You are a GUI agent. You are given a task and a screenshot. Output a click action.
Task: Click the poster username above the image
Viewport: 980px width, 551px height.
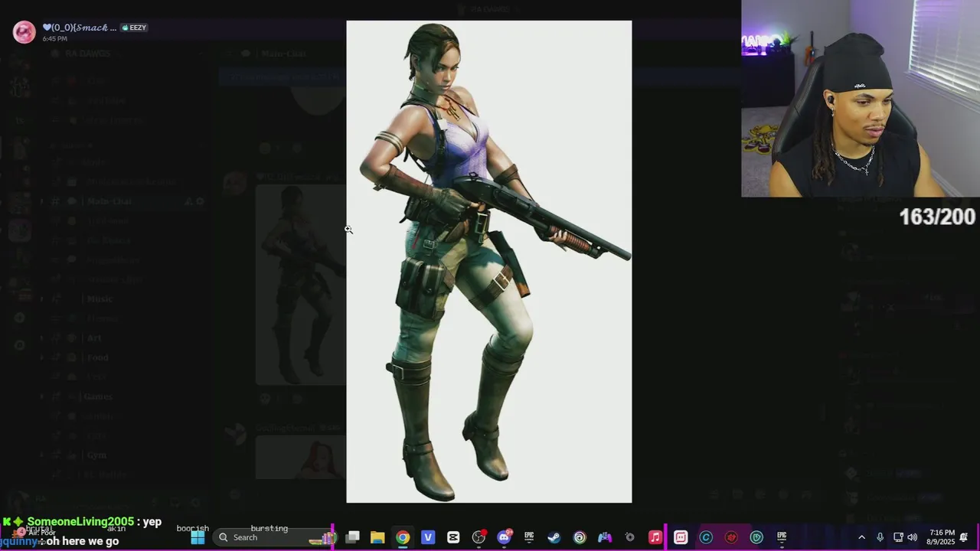click(x=80, y=28)
